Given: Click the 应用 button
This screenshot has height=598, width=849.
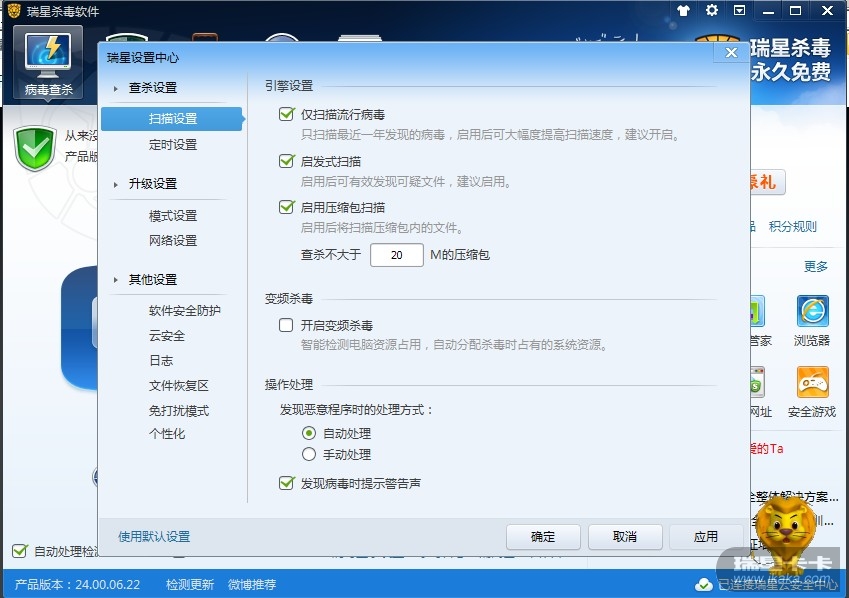Looking at the screenshot, I should [706, 537].
